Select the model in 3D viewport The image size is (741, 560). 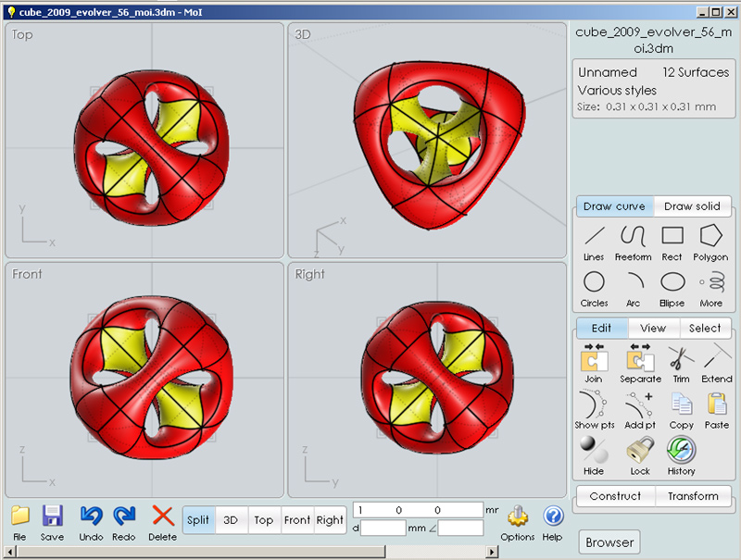(439, 144)
